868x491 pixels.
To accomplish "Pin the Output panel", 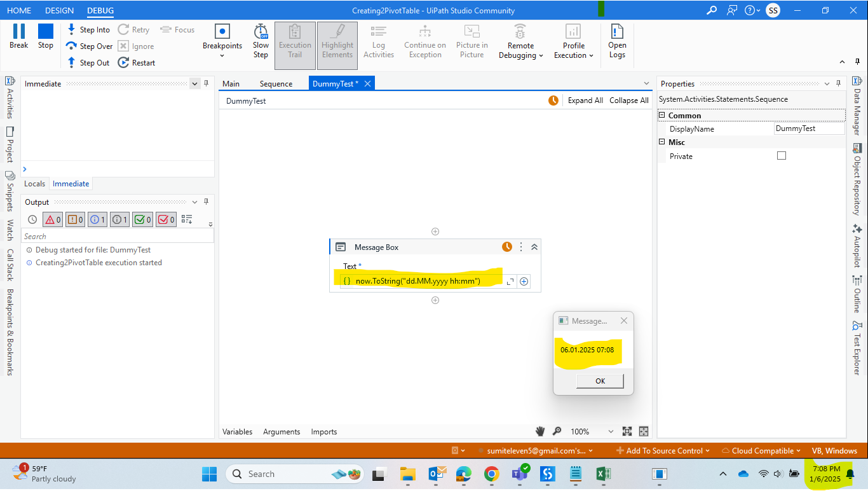I will [x=206, y=202].
